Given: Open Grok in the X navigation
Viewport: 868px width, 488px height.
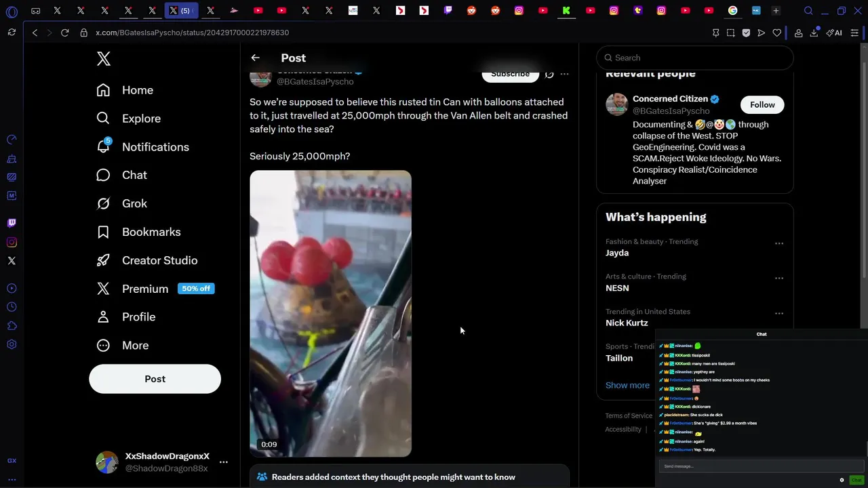Looking at the screenshot, I should (x=121, y=204).
